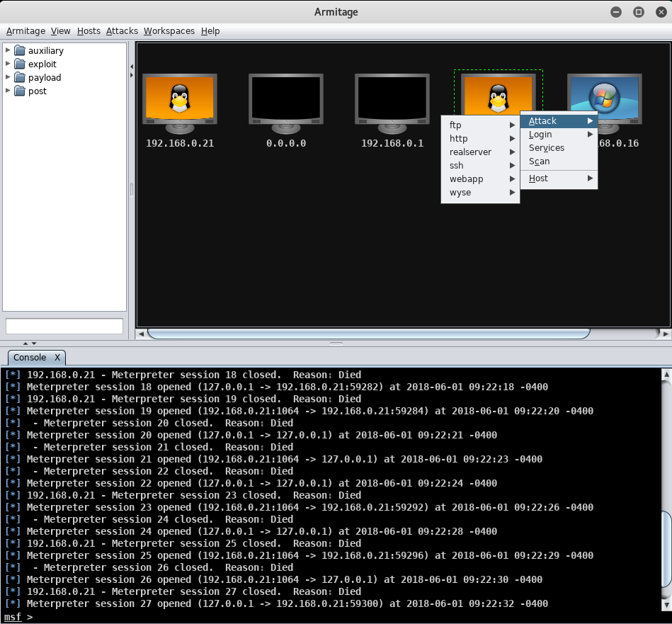This screenshot has width=672, height=624.
Task: Click the 192.168.0.21 host label
Action: pos(180,143)
